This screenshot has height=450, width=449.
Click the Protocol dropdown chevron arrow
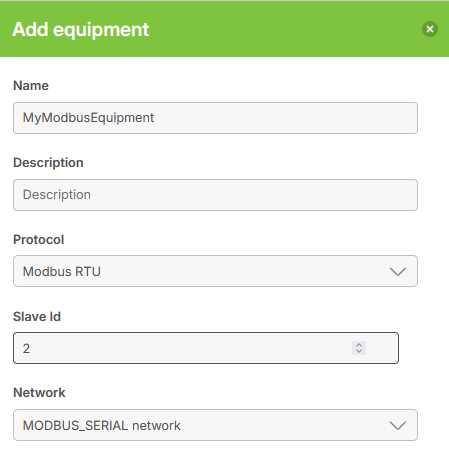coord(398,271)
